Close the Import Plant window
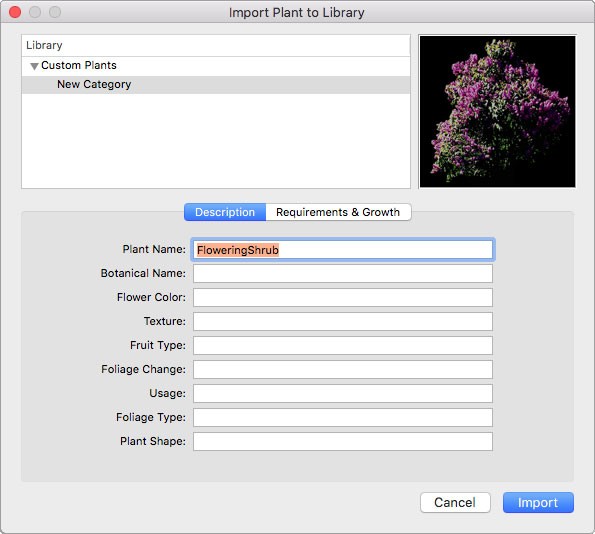The height and width of the screenshot is (534, 595). 15,12
